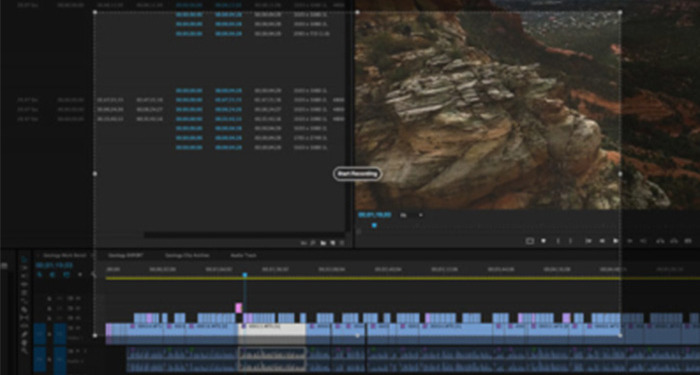The image size is (700, 375).
Task: Toggle the lock on the top video track
Action: (x=50, y=298)
